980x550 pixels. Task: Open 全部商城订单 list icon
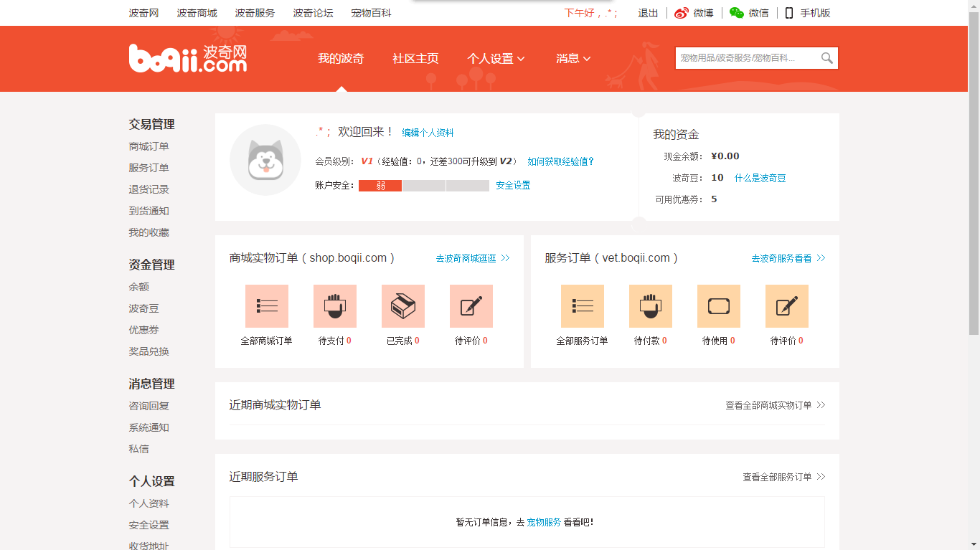pos(267,306)
